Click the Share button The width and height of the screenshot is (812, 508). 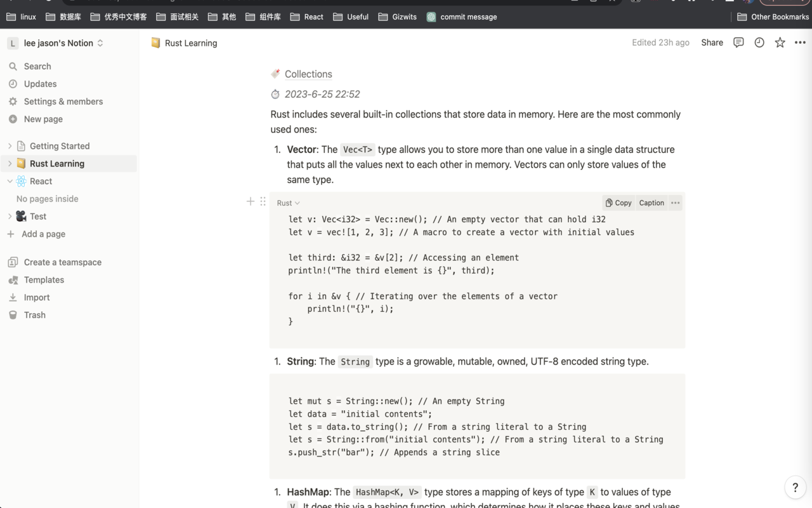tap(711, 42)
